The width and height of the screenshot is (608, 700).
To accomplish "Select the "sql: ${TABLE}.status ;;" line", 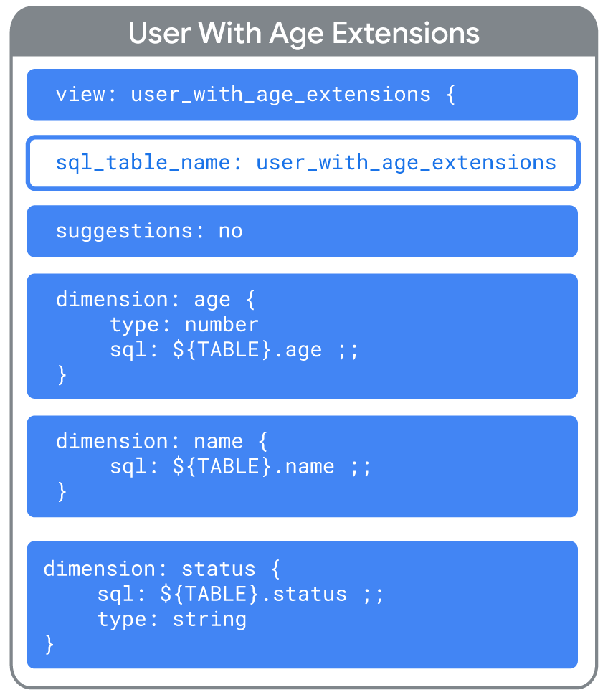I will tap(240, 594).
